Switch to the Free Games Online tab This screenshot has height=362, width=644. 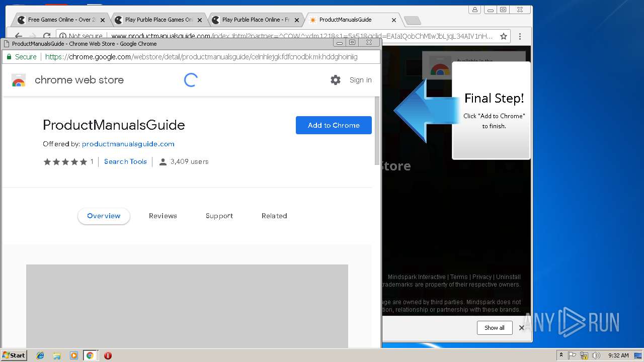click(x=60, y=20)
